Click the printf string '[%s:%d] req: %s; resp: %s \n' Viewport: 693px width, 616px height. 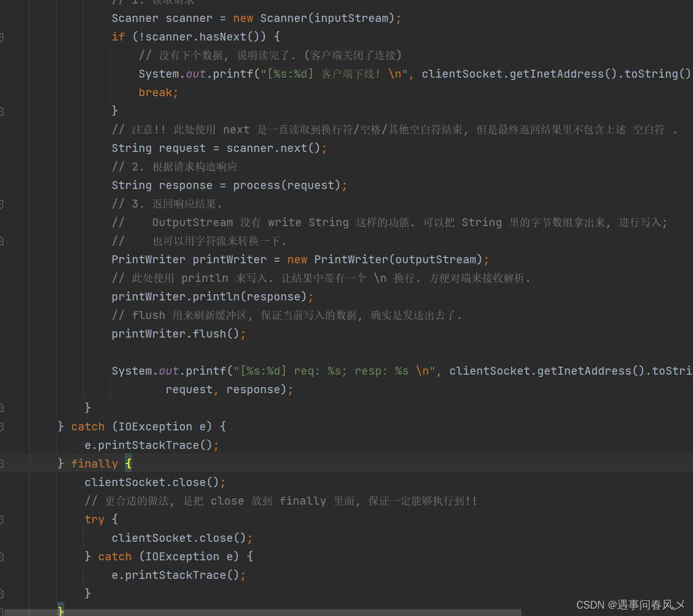[x=334, y=371]
